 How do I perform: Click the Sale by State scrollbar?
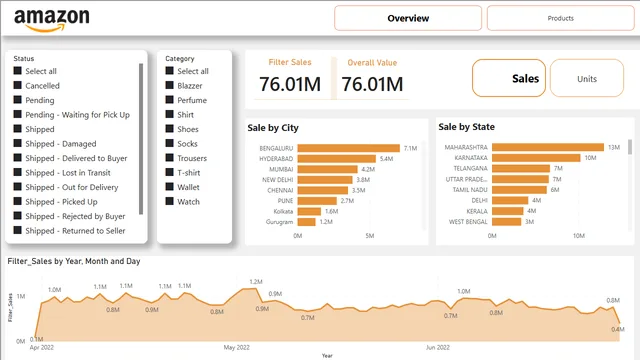[630, 147]
